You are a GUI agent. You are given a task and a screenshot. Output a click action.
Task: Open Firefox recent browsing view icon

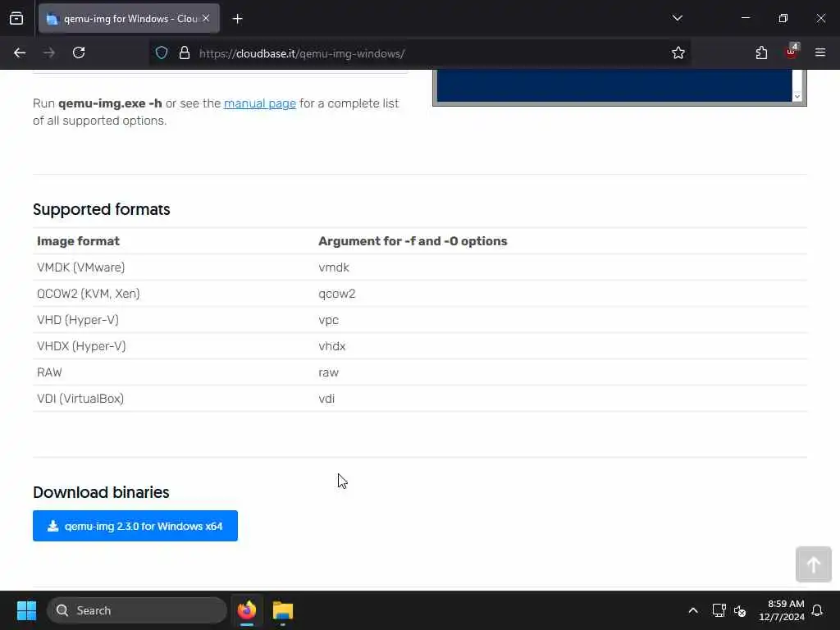(16, 19)
